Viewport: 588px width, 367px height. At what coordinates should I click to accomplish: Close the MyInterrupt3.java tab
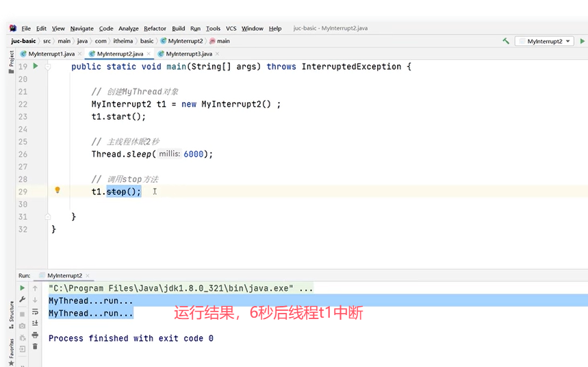[x=217, y=54]
